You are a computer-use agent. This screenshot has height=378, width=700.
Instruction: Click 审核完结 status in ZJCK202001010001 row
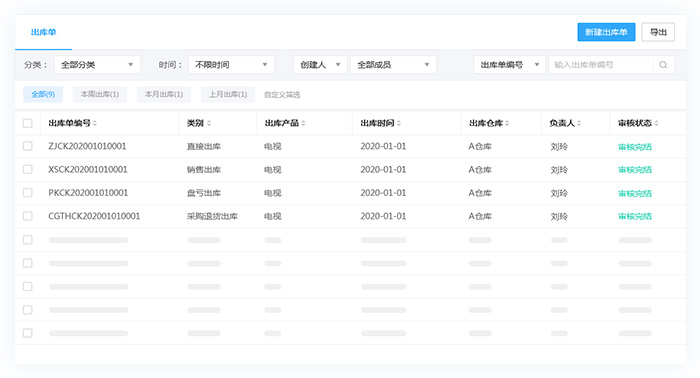tap(635, 147)
